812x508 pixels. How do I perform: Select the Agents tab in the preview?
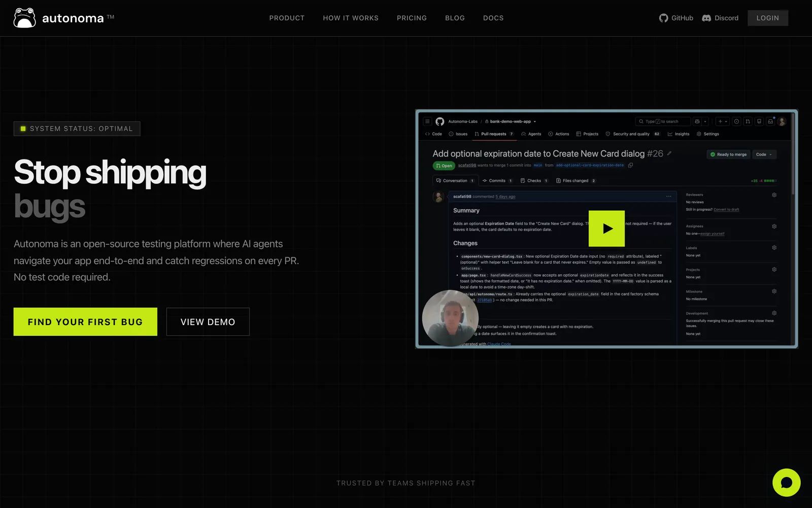coord(531,134)
